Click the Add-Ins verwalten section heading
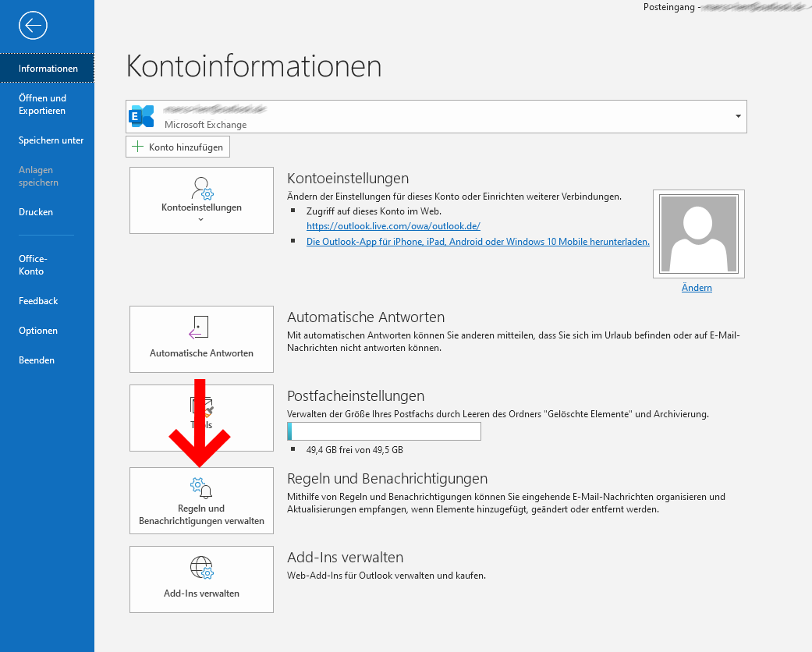This screenshot has height=652, width=812. [x=346, y=557]
